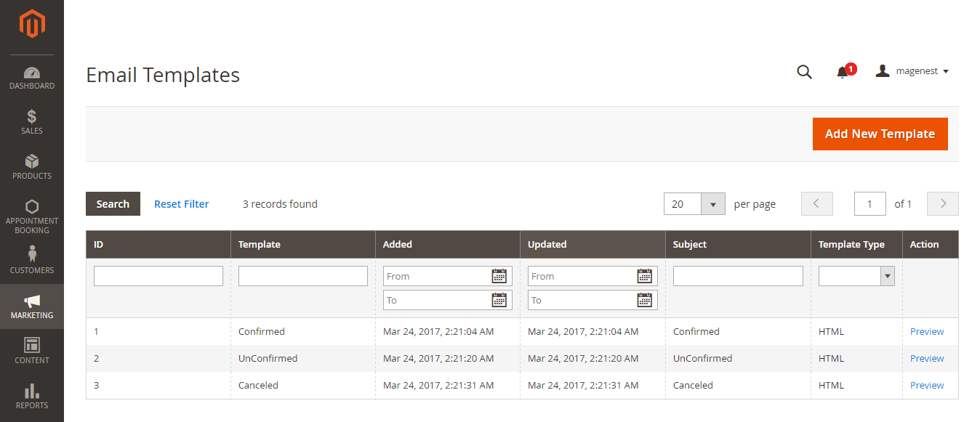Click the Magento logo icon

(x=32, y=24)
